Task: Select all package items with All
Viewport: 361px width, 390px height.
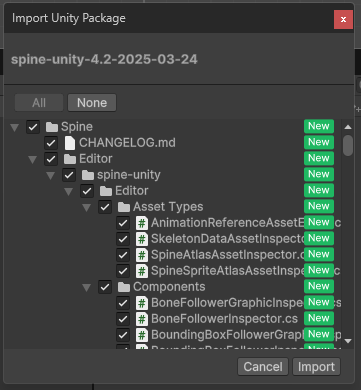Action: coord(39,103)
